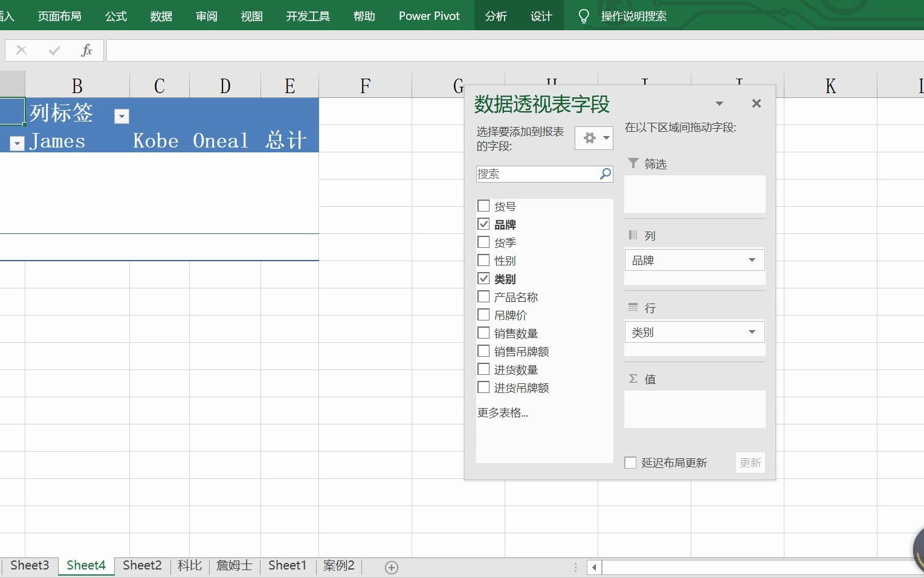The width and height of the screenshot is (924, 578).
Task: Open the 开发工具 ribbon tab
Action: pyautogui.click(x=308, y=16)
